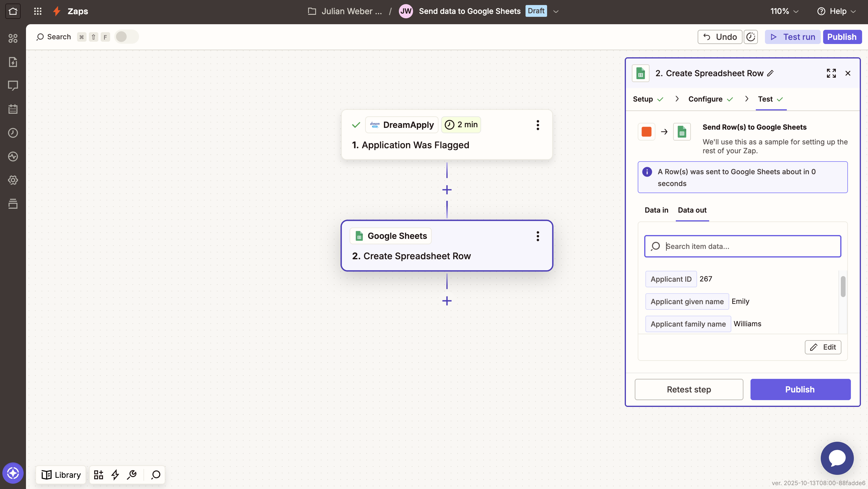Click the lightning bolt icon in bottom toolbar
The image size is (868, 489).
click(x=115, y=475)
